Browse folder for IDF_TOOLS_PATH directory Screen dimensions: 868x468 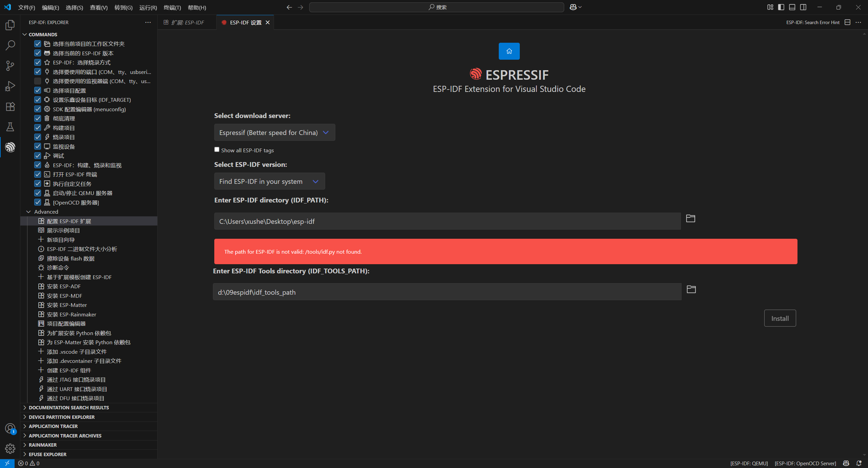tap(691, 289)
